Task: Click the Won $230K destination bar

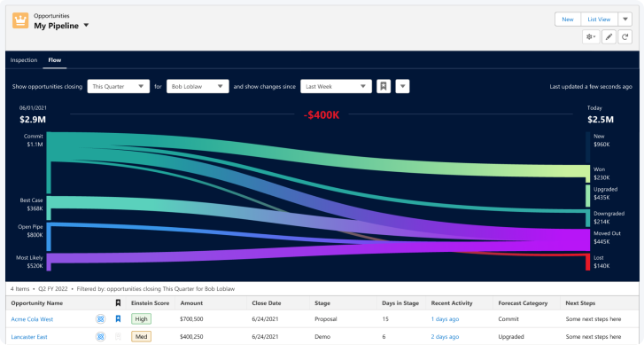Action: (587, 174)
